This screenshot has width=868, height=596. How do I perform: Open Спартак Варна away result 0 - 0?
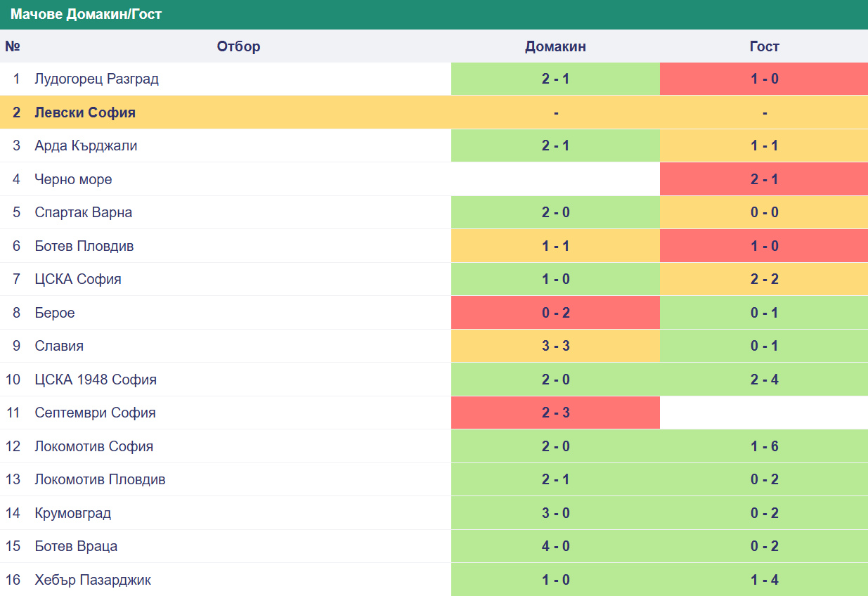[x=764, y=212]
